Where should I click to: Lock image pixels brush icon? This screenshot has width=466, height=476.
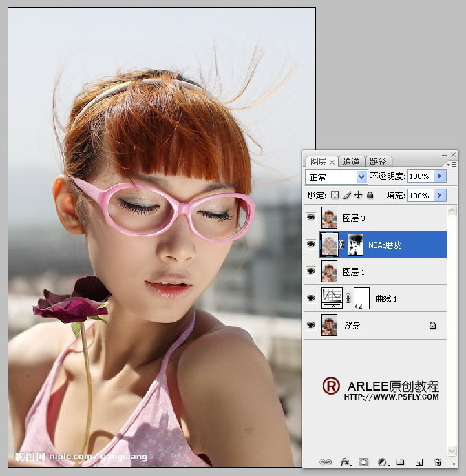347,195
